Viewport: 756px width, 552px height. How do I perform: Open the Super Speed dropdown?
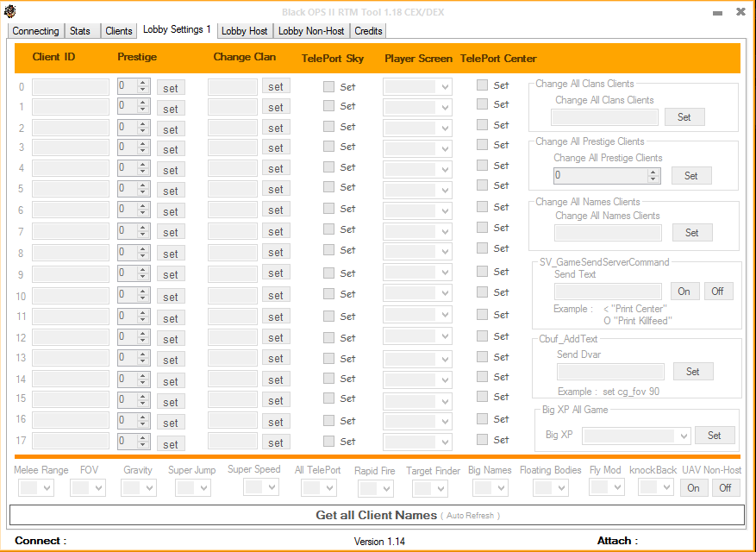point(261,486)
